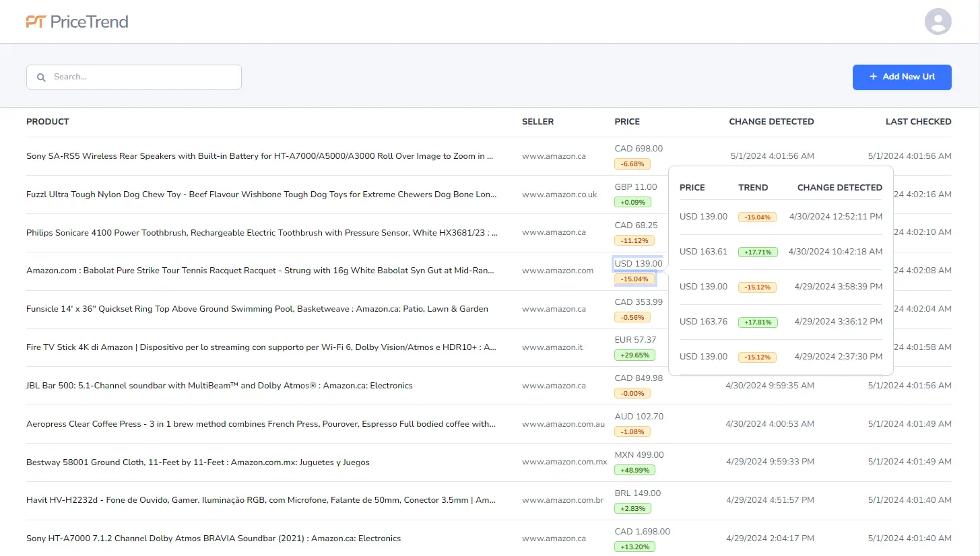Click the -0.00% trend badge

pos(632,393)
